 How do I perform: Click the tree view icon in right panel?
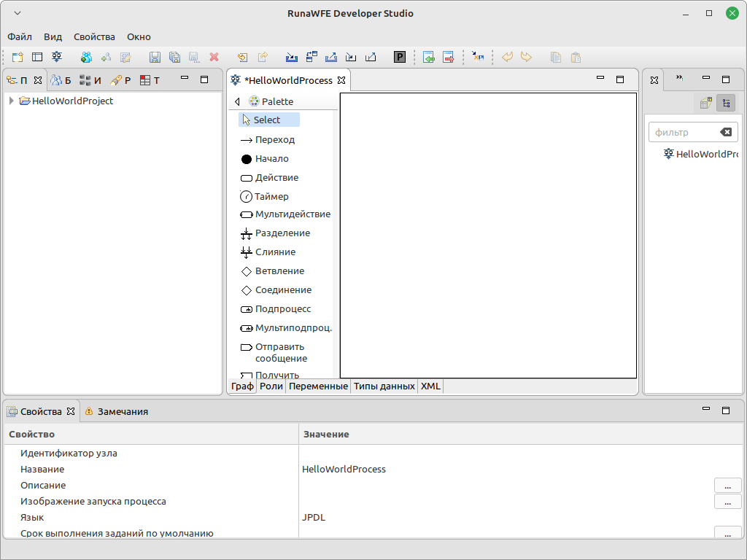coord(726,103)
